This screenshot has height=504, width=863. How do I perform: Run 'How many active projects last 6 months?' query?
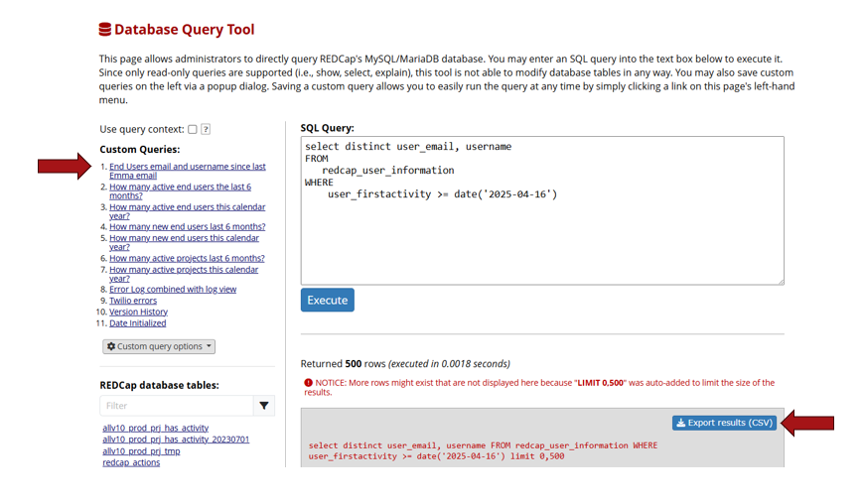(x=187, y=258)
